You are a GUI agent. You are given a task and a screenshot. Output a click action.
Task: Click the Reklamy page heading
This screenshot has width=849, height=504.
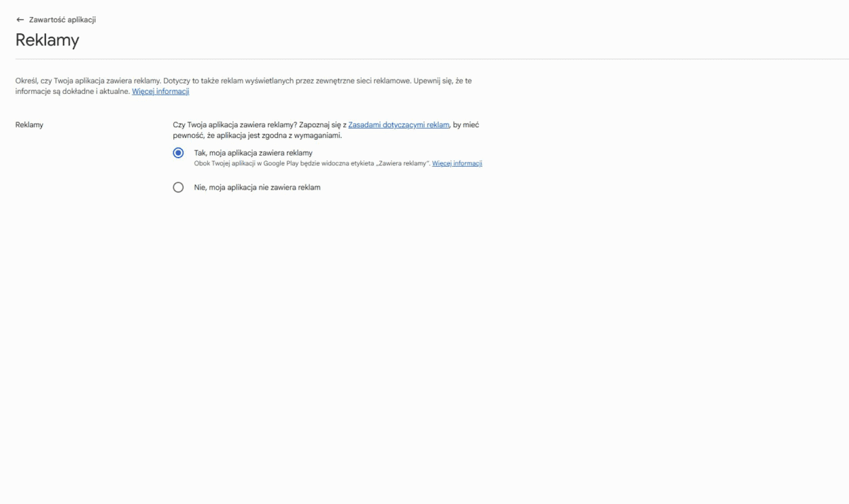click(47, 40)
